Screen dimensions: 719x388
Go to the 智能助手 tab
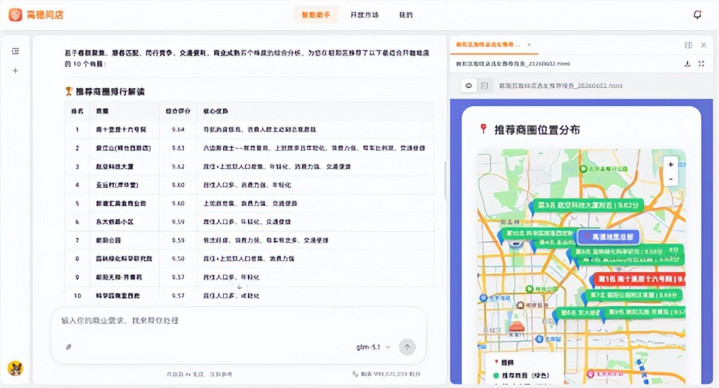point(316,15)
